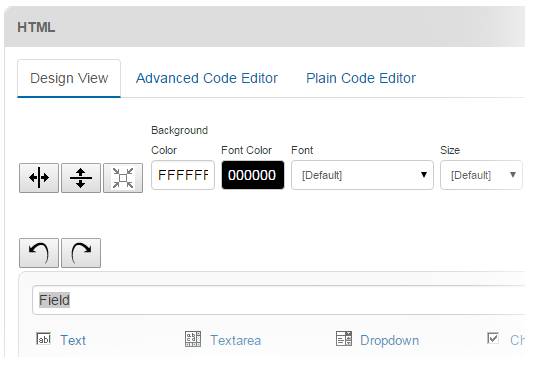Open the Plain Code Editor tab
535x365 pixels.
(x=361, y=78)
